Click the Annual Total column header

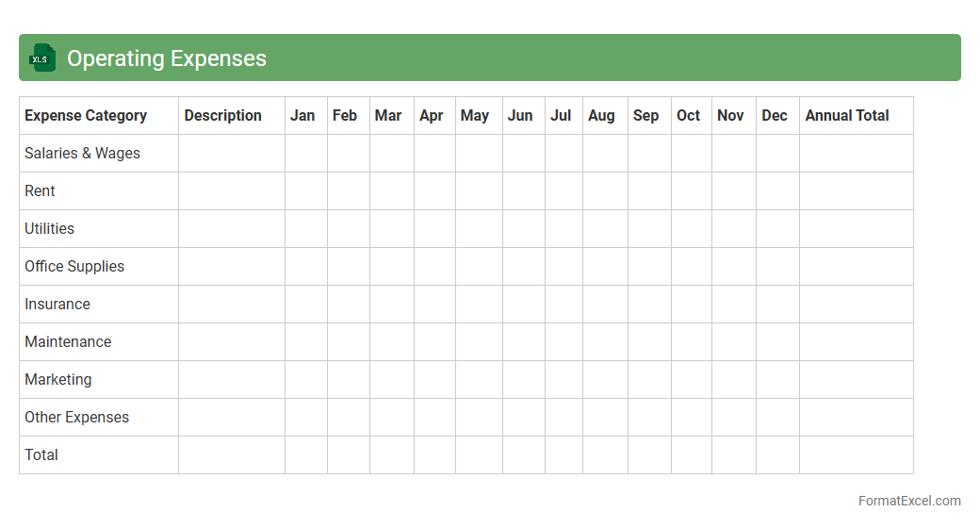pos(846,115)
